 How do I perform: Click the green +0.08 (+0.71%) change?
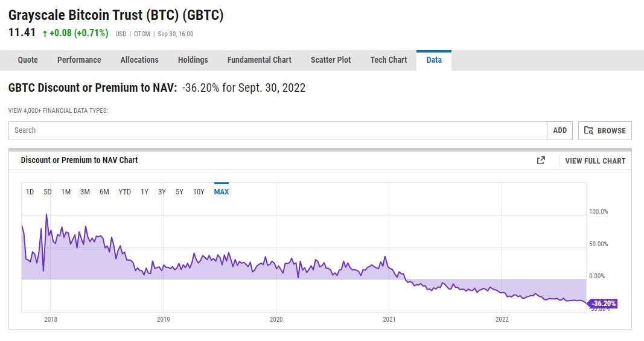79,33
